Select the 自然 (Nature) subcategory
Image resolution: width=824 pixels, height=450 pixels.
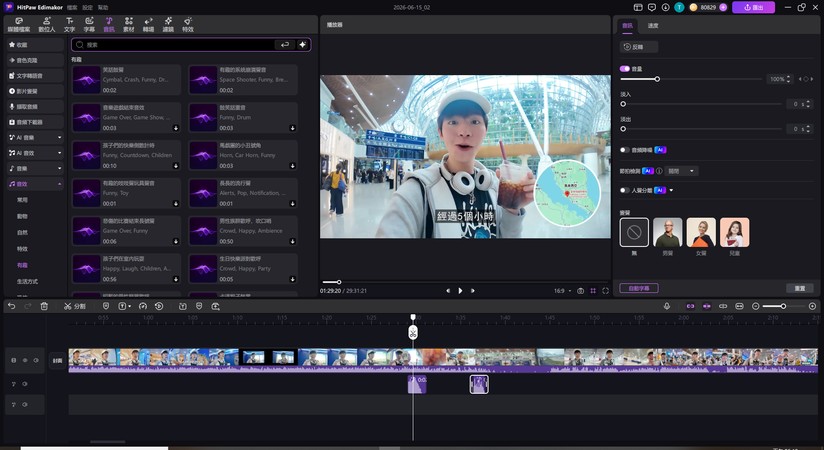[22, 232]
